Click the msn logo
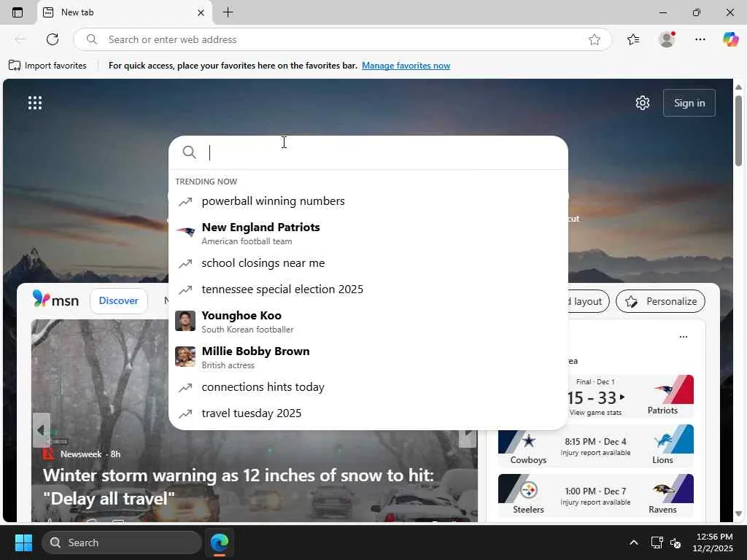 pyautogui.click(x=55, y=300)
